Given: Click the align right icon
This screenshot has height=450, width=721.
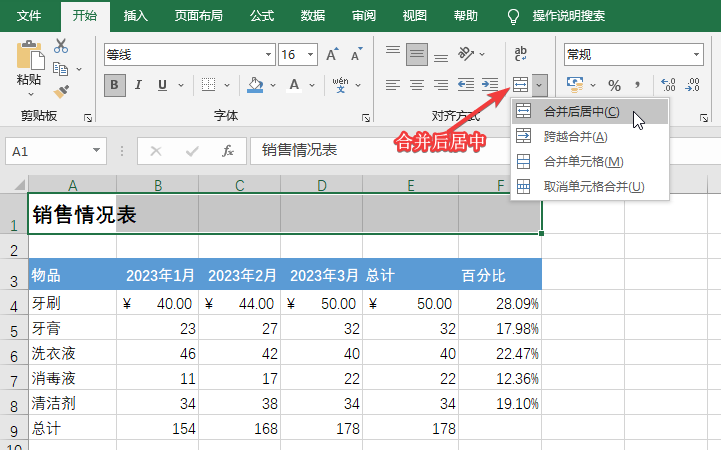Looking at the screenshot, I should [x=441, y=85].
